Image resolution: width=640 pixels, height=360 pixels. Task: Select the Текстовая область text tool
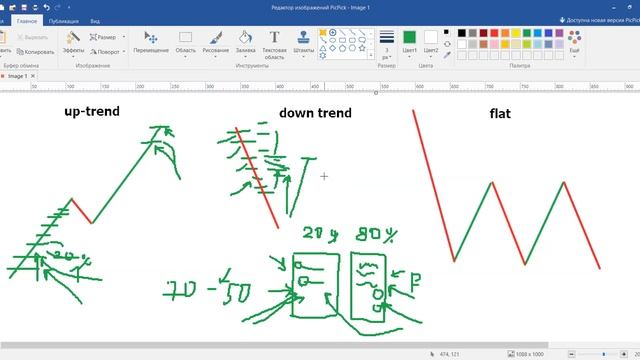click(274, 45)
